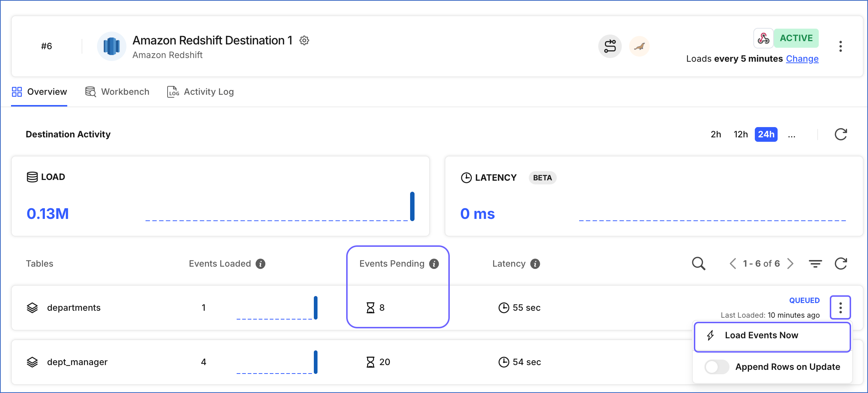Viewport: 868px width, 393px height.
Task: Open the departments row kebab menu
Action: click(840, 308)
